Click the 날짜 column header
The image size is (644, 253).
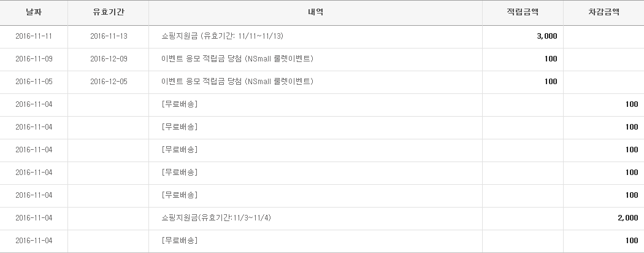(33, 12)
